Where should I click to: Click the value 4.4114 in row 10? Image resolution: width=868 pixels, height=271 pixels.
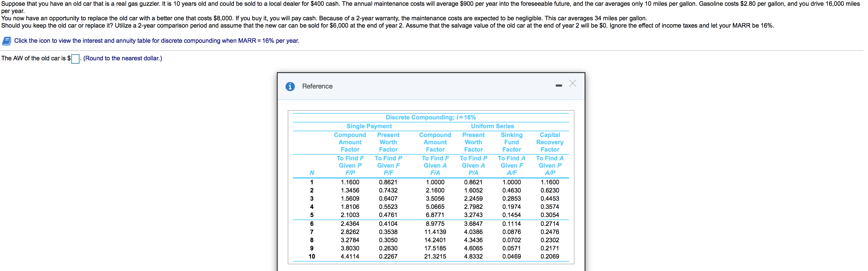pyautogui.click(x=350, y=256)
